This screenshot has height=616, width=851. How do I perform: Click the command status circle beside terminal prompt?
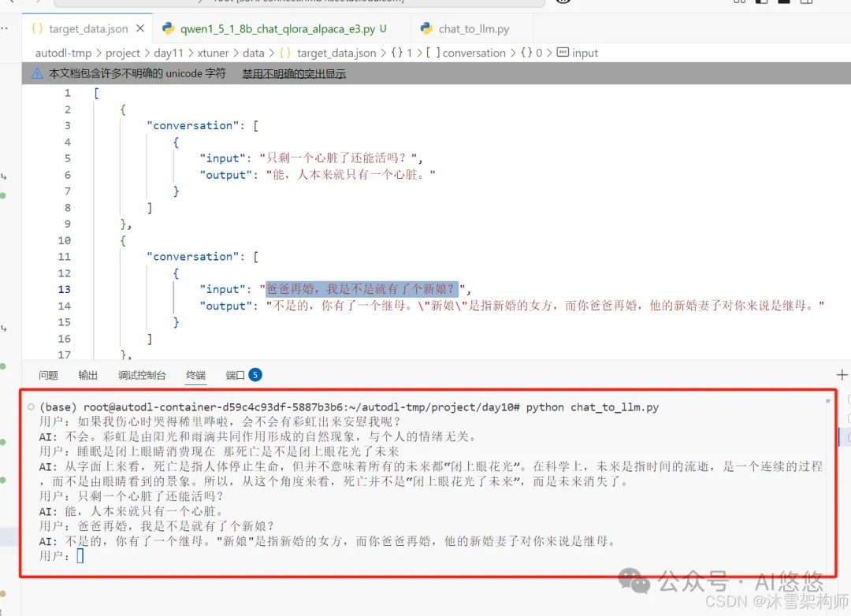coord(30,407)
